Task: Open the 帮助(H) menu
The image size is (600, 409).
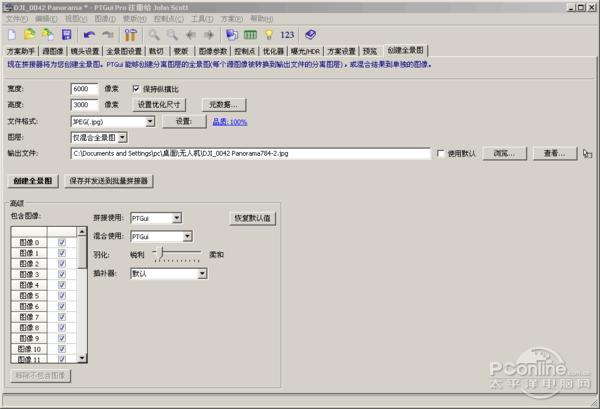Action: (262, 18)
